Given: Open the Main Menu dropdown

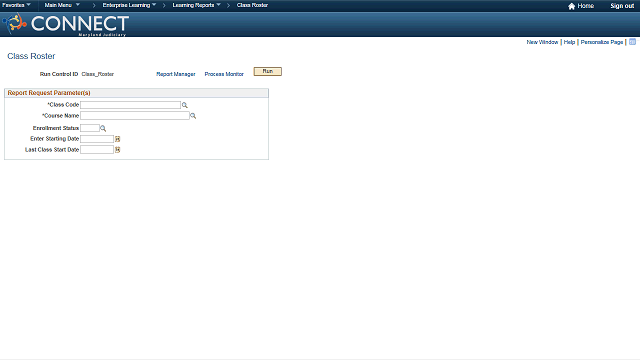Looking at the screenshot, I should [x=62, y=5].
